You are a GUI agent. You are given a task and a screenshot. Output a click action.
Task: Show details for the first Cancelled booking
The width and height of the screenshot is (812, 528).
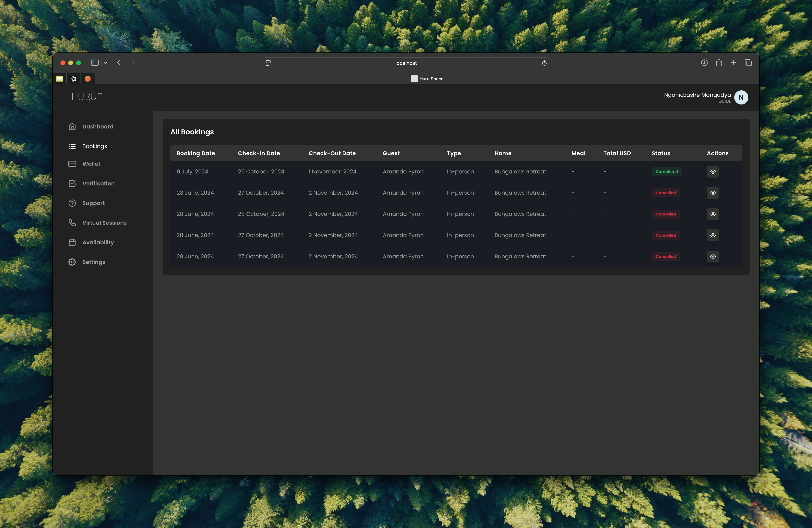(713, 193)
